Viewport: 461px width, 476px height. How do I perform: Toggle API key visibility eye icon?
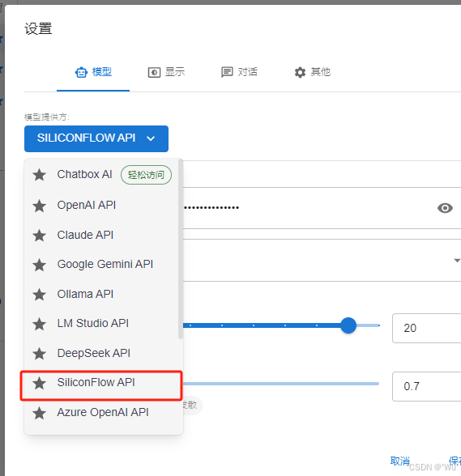tap(445, 208)
